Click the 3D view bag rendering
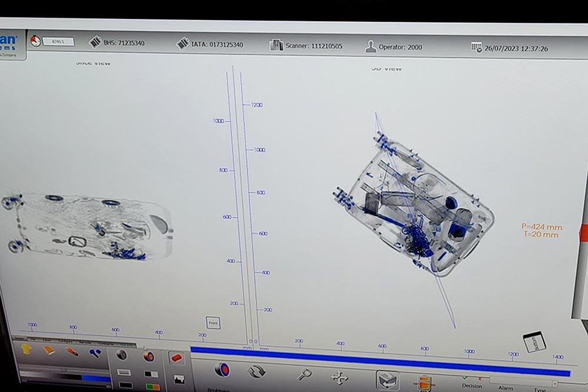 pyautogui.click(x=413, y=205)
